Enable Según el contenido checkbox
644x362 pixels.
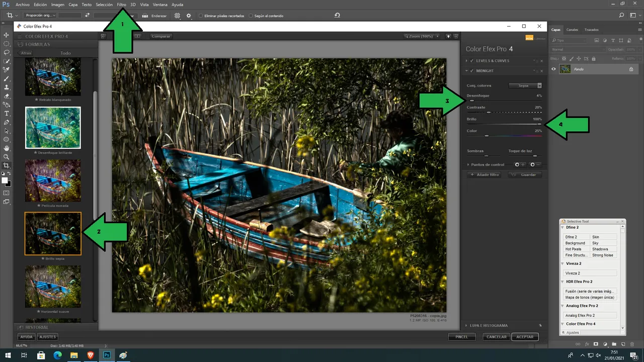click(251, 16)
